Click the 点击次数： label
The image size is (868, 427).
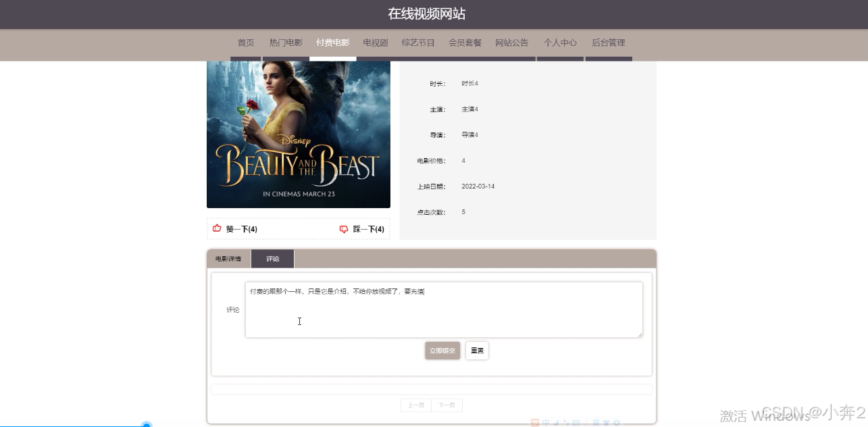(432, 212)
